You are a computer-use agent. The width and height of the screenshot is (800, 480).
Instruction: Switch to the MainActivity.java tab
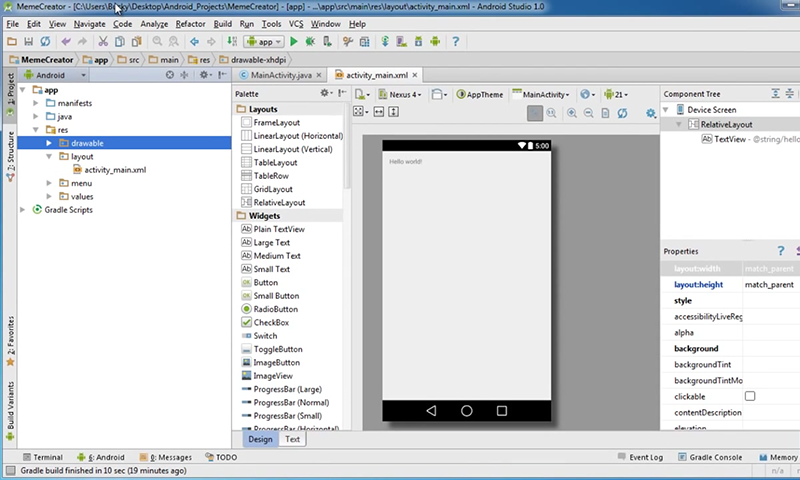tap(281, 75)
